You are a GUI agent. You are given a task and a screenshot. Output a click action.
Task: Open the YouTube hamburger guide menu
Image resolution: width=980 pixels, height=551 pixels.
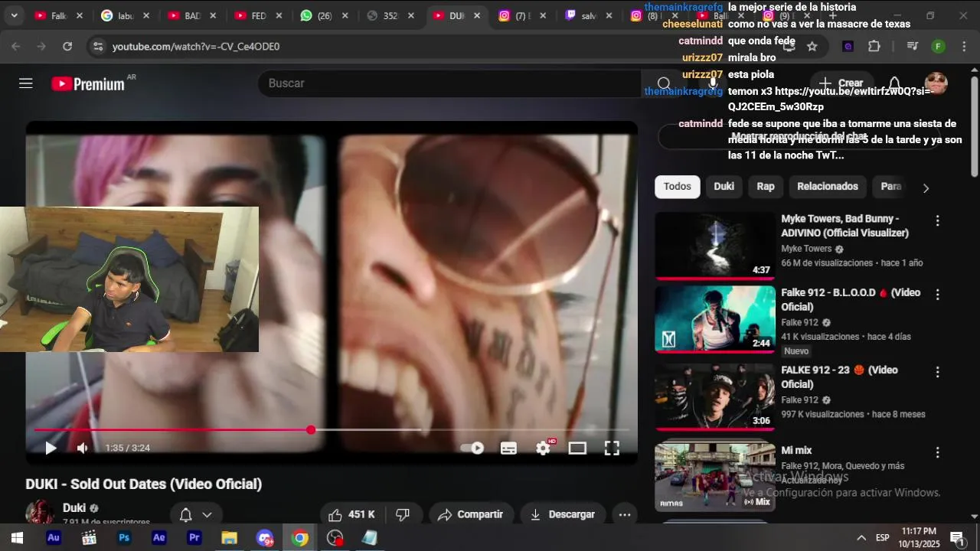click(26, 83)
